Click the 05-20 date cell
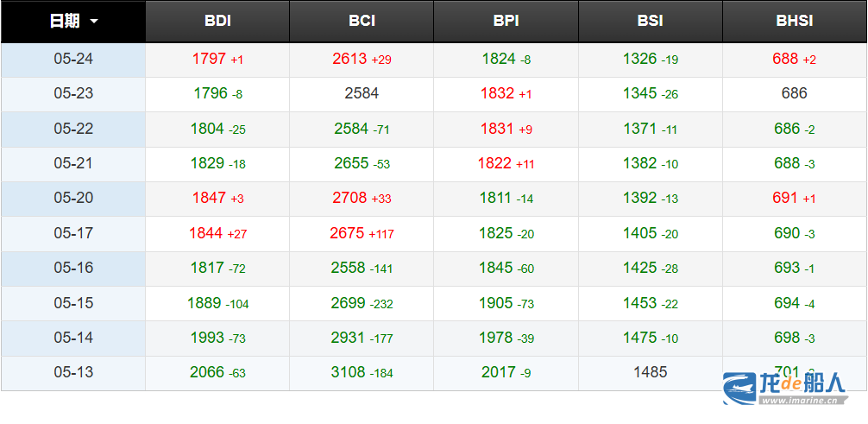The height and width of the screenshot is (424, 868). (73, 198)
